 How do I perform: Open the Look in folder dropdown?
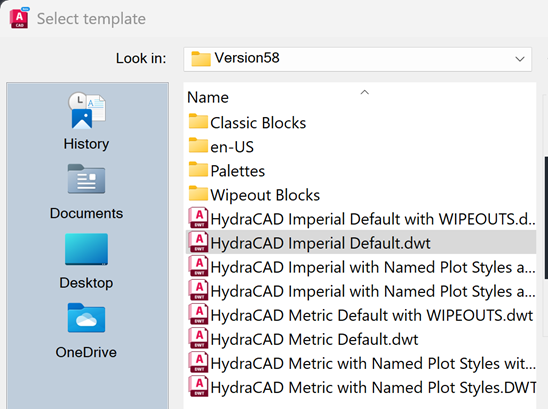pyautogui.click(x=358, y=59)
